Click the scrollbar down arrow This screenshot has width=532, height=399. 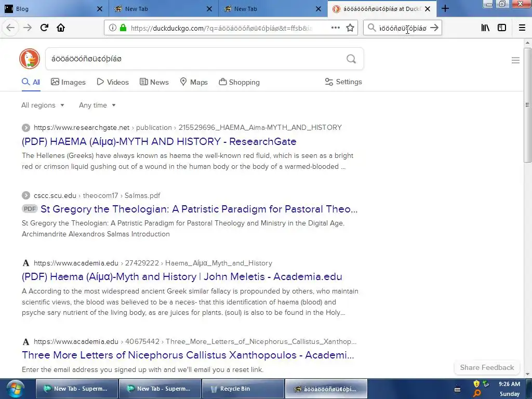[x=527, y=374]
